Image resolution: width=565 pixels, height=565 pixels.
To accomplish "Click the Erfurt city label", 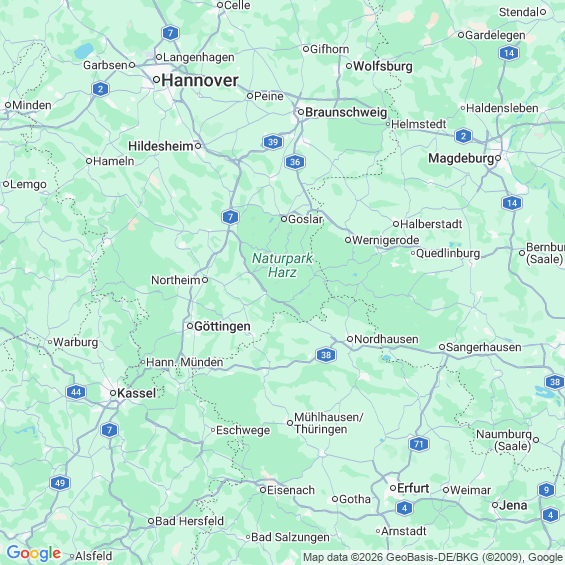I will pyautogui.click(x=413, y=488).
